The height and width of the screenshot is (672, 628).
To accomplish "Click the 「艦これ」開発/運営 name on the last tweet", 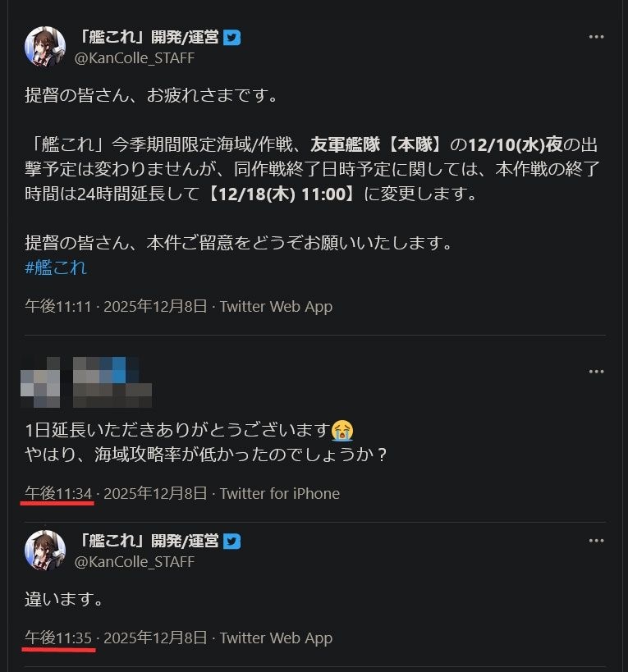I will click(x=147, y=542).
